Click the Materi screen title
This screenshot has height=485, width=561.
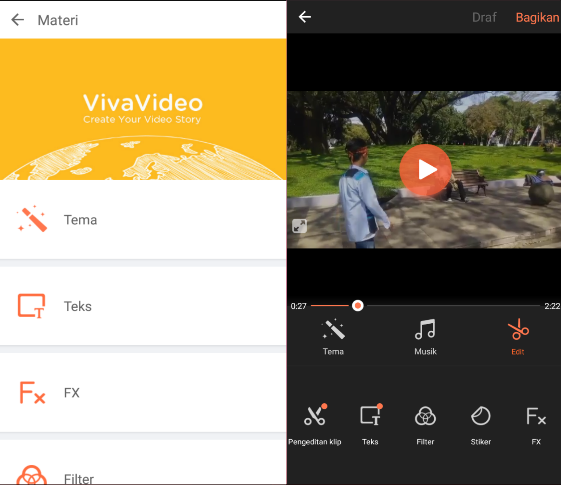point(58,20)
